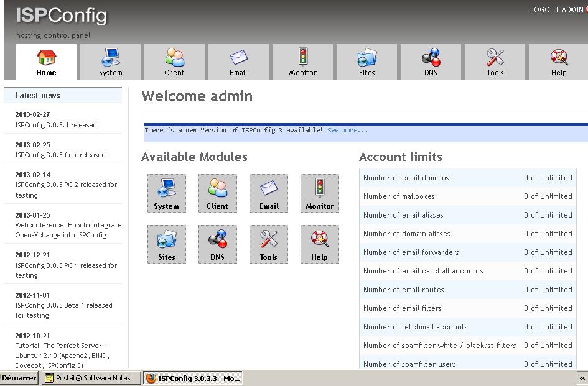
Task: Switch to the DNS tab in top navigation
Action: 431,62
